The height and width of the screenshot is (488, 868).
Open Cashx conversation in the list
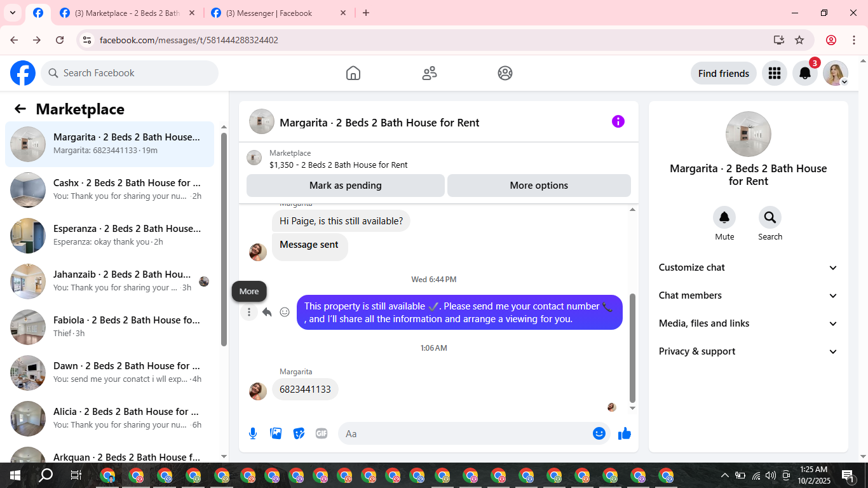(110, 190)
